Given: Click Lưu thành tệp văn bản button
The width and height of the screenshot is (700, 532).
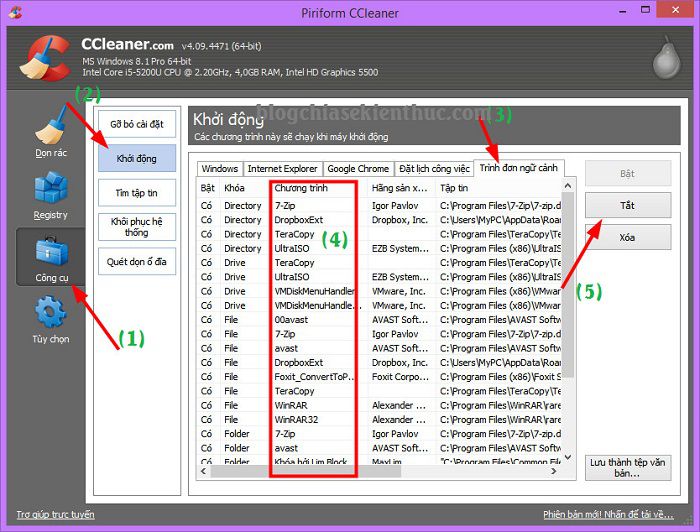Looking at the screenshot, I should point(628,468).
